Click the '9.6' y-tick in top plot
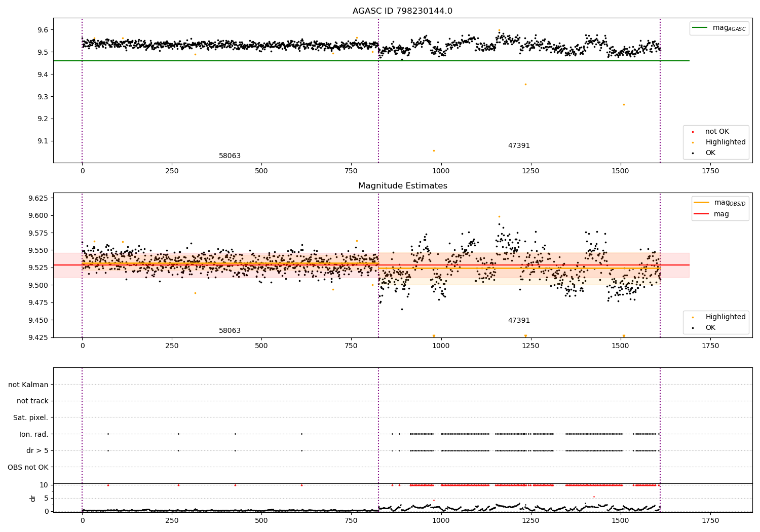Image resolution: width=760 pixels, height=532 pixels. pyautogui.click(x=43, y=30)
